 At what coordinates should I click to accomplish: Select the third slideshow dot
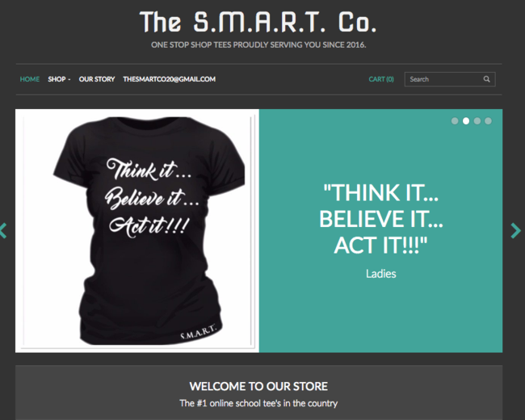click(x=477, y=121)
